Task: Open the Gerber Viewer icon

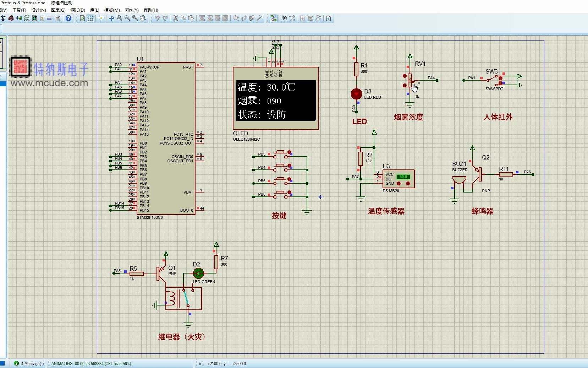Action: [x=27, y=18]
